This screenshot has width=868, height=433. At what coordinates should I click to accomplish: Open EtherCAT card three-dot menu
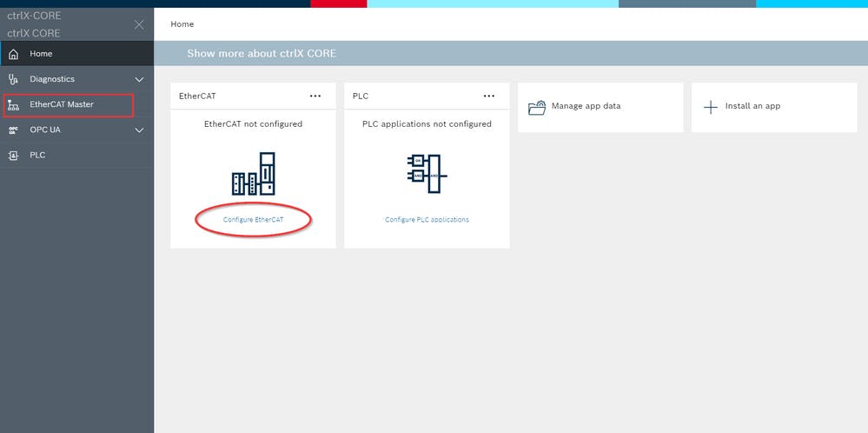[315, 96]
